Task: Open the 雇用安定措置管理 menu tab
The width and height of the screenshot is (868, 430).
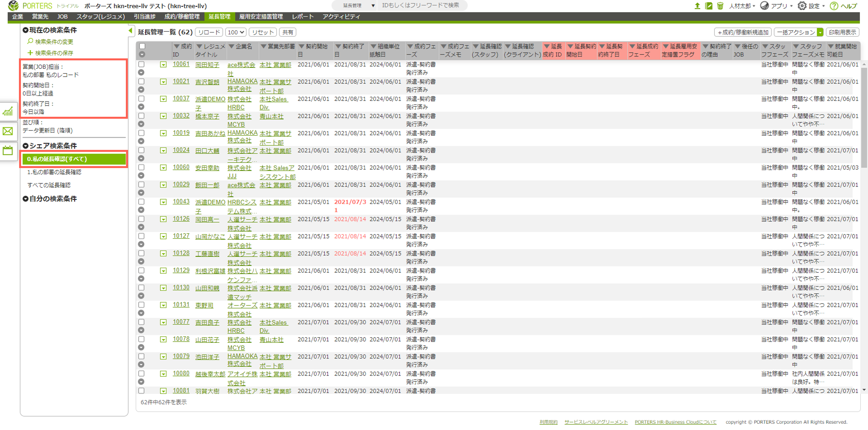Action: (261, 17)
